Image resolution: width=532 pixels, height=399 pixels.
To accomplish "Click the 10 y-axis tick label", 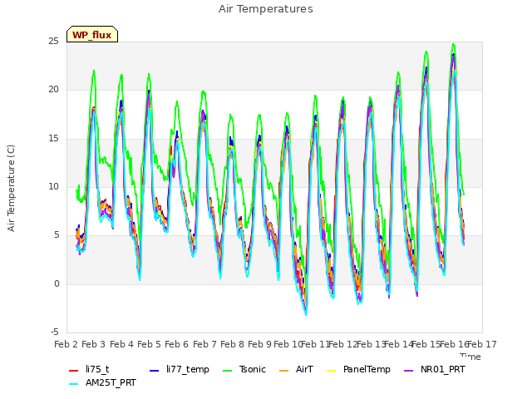I will [53, 186].
